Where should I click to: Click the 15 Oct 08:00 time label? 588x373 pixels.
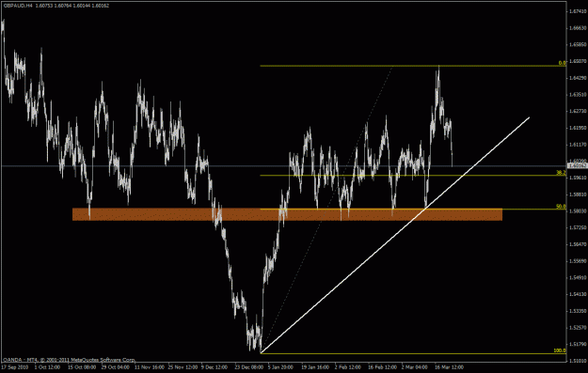tap(81, 367)
